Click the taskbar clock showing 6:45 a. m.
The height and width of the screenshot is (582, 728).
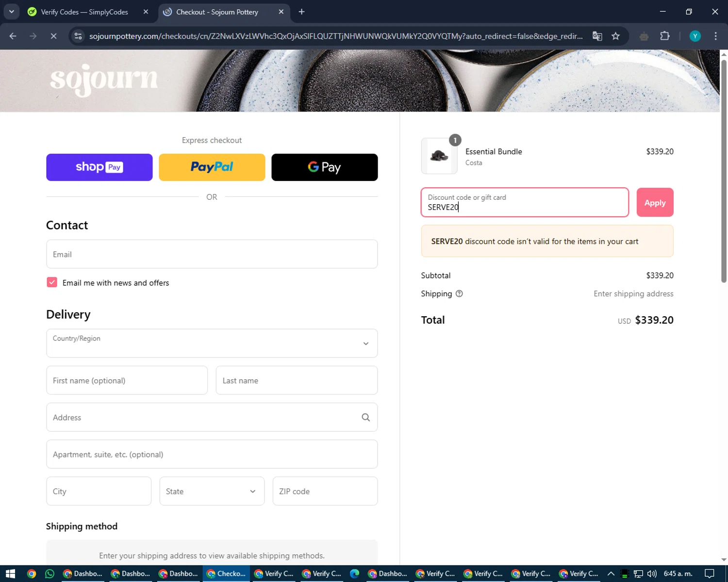pyautogui.click(x=678, y=574)
